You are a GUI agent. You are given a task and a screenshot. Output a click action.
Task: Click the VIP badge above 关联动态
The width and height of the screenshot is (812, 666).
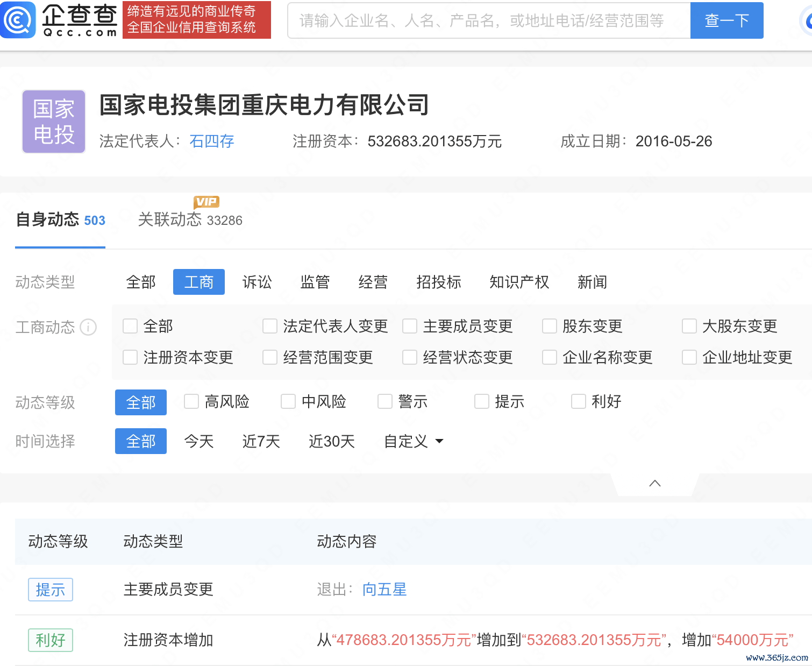click(x=206, y=202)
